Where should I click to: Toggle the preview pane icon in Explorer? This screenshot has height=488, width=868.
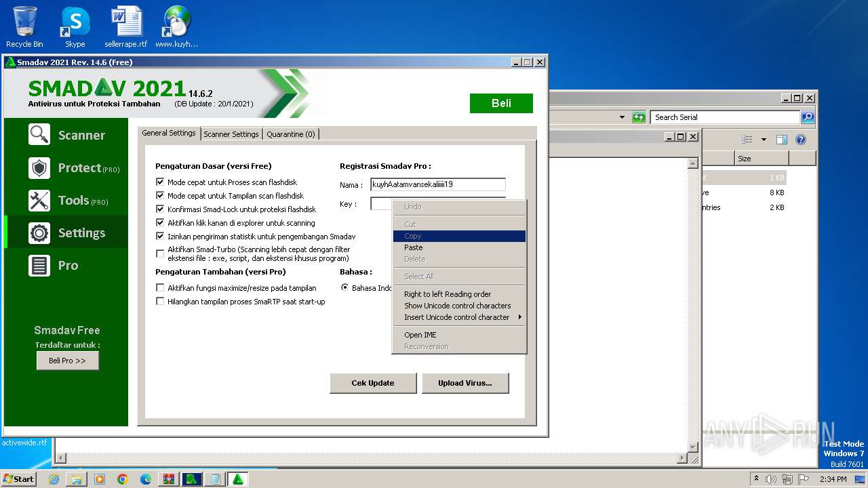tap(781, 140)
